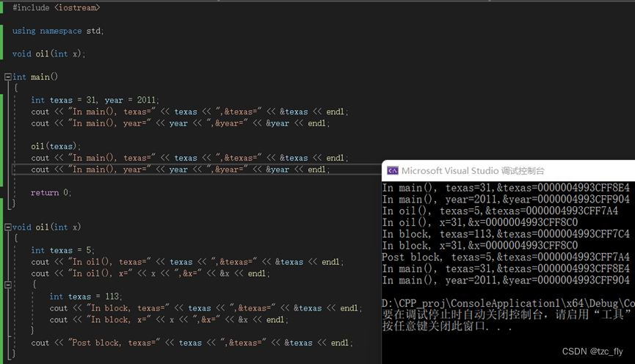This screenshot has width=635, height=364.
Task: Click the int texas = 31, year = 2011 line
Action: (x=95, y=100)
